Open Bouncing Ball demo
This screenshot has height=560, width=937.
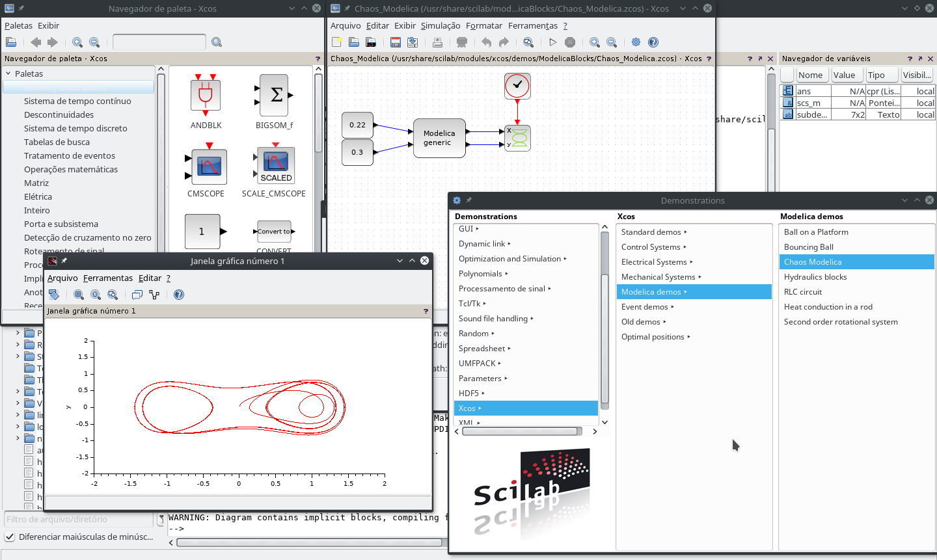pyautogui.click(x=809, y=247)
